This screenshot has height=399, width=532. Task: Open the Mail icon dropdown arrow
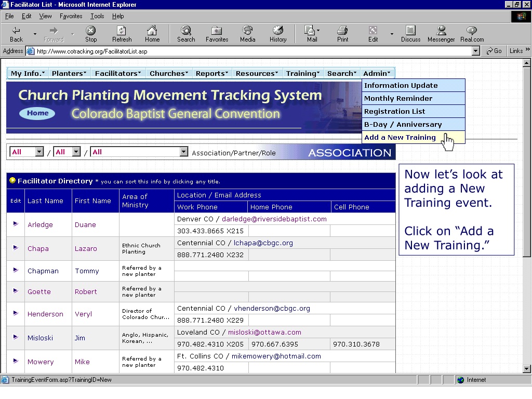pos(318,31)
